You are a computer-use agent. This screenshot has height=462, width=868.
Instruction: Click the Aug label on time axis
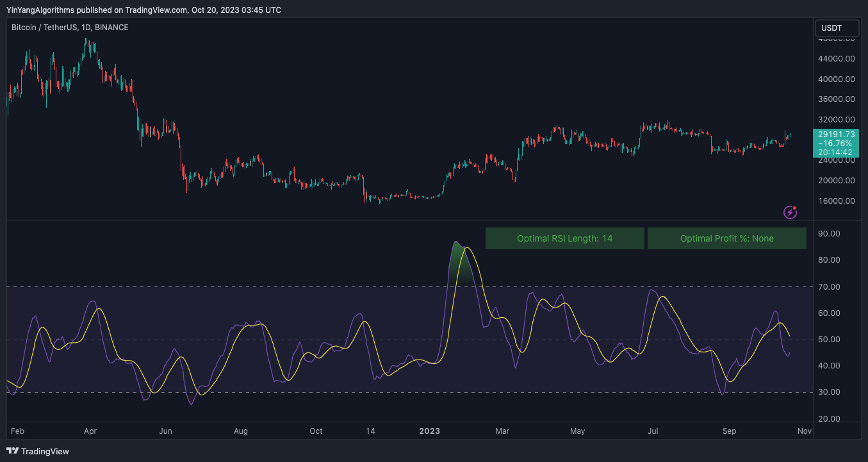241,431
